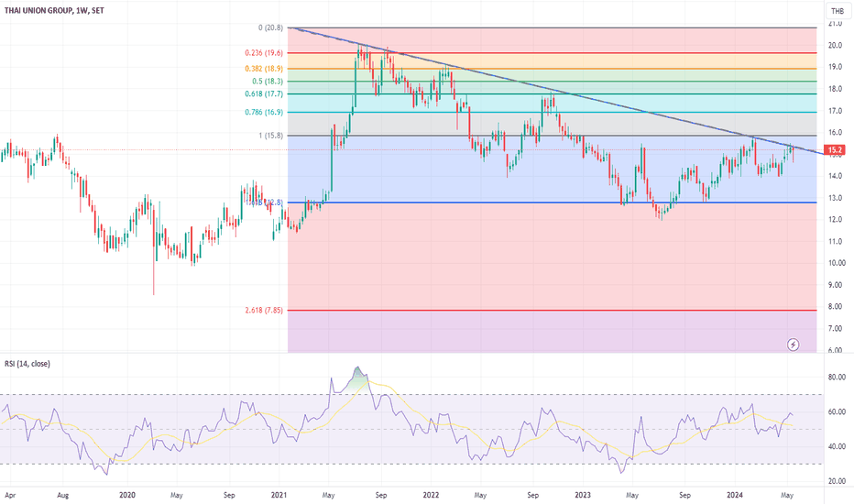Click the Aug label on time axis
Viewport: 854px width, 504px height.
[x=63, y=495]
